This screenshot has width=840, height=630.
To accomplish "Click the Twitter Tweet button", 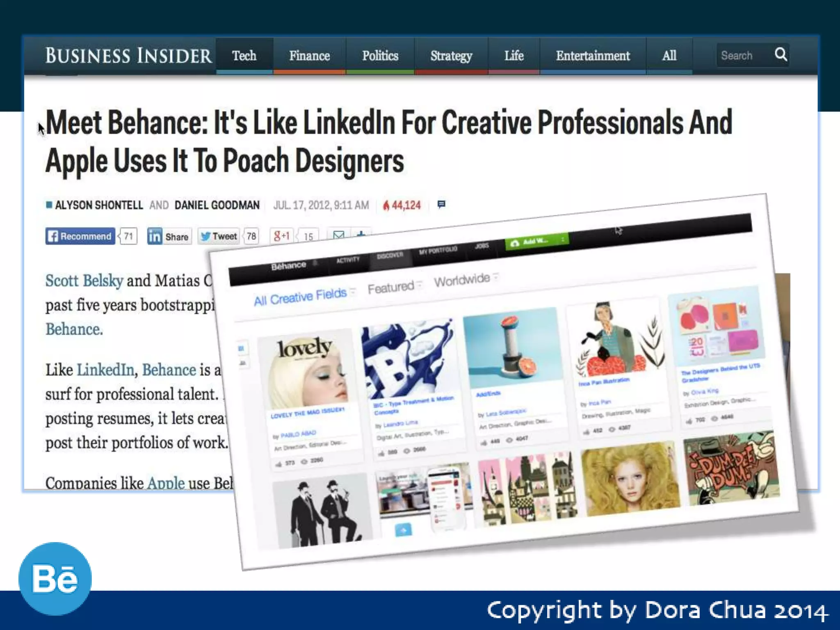I will click(219, 236).
